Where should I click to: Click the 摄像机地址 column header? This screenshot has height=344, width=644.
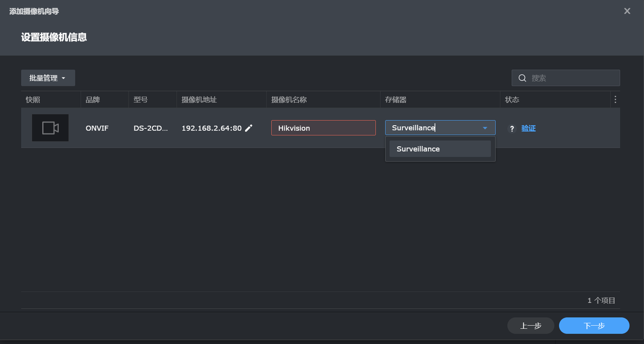click(x=199, y=100)
